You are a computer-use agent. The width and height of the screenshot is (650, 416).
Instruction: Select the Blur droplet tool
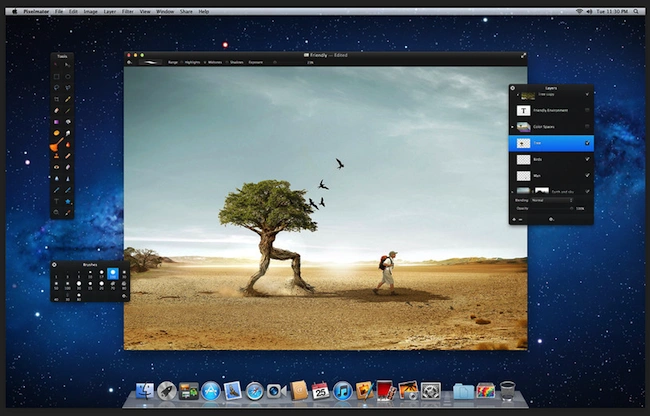56,179
